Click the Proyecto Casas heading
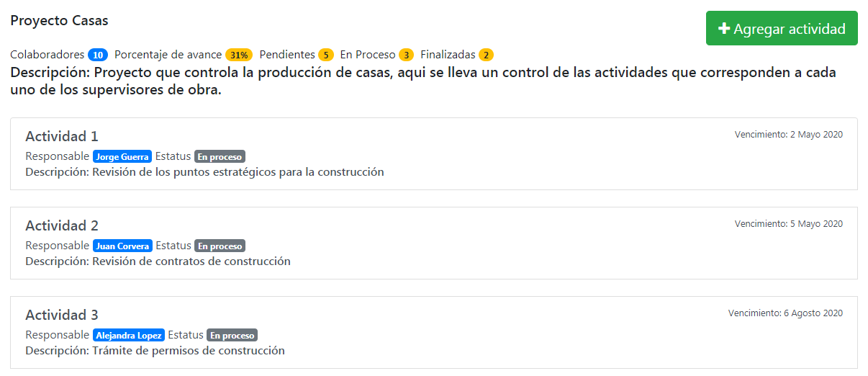Viewport: 868px width, 376px height. pyautogui.click(x=59, y=21)
